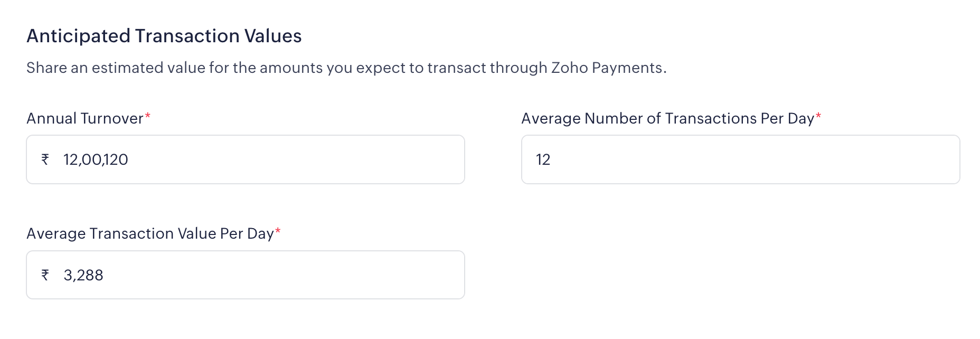Click asterisk after Average Transaction Value Per Day
The image size is (980, 339).
(278, 231)
